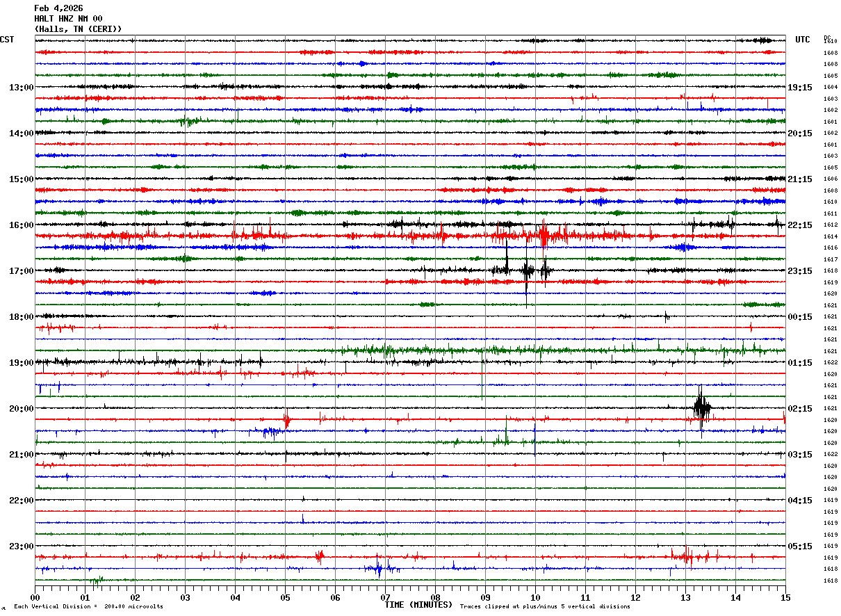Click the 17:00 CST time label
841x616 pixels.
(x=22, y=271)
